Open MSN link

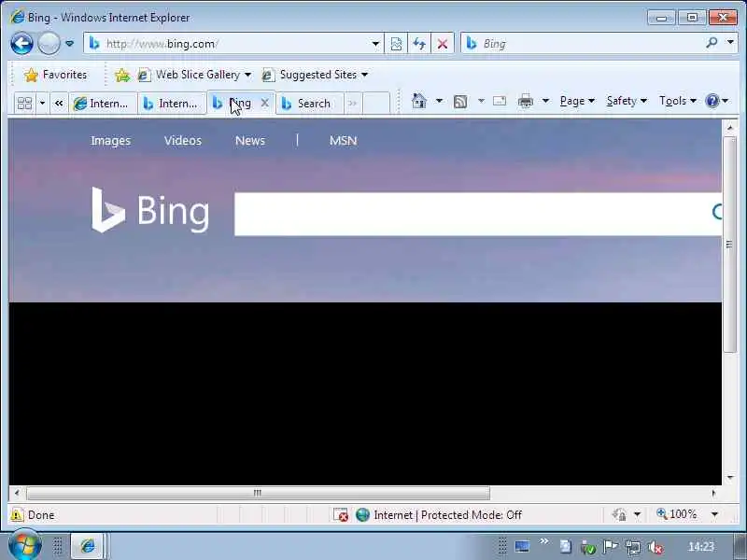pos(343,141)
